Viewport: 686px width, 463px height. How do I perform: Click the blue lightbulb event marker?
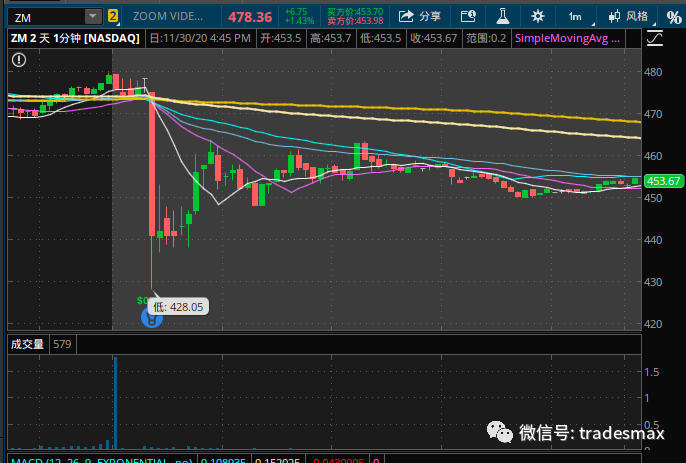(x=152, y=318)
